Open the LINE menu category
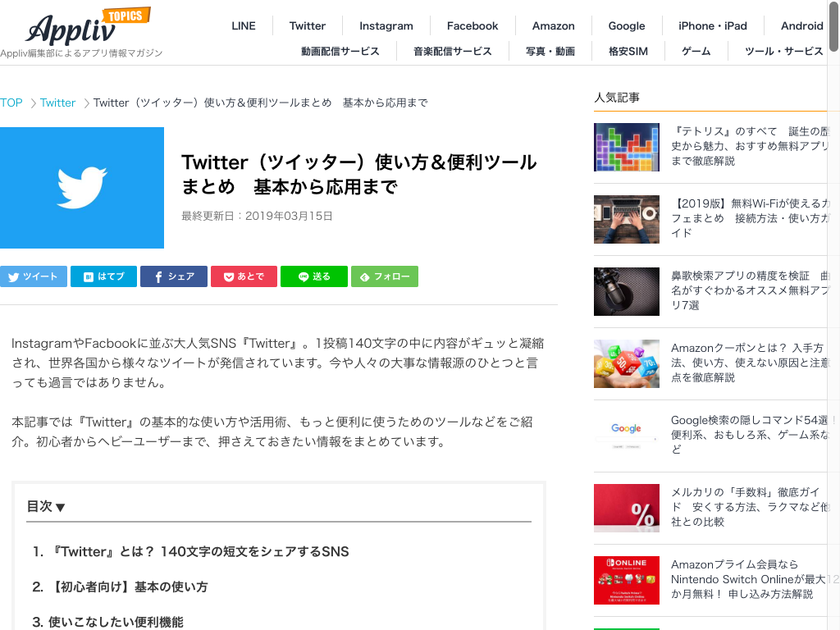840x630 pixels. [x=243, y=25]
